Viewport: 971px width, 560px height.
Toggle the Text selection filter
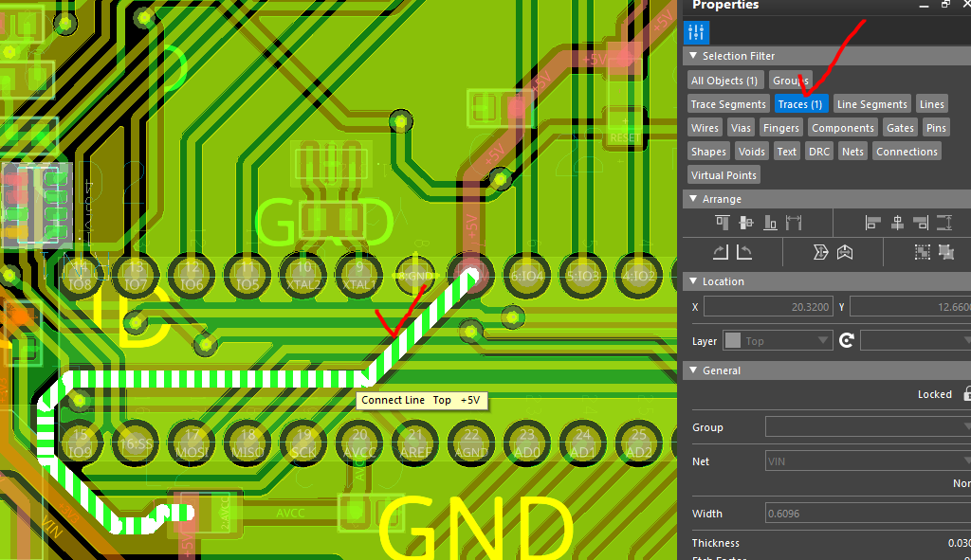[x=786, y=152]
